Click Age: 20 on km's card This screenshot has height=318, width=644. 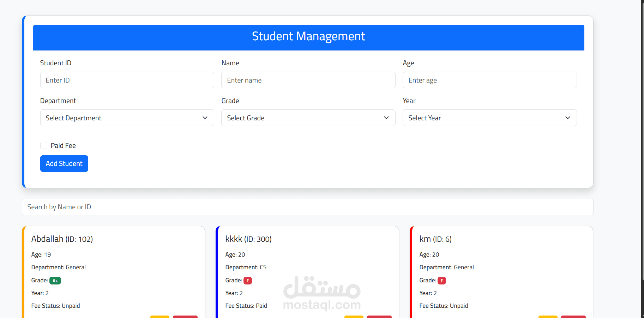pyautogui.click(x=429, y=255)
